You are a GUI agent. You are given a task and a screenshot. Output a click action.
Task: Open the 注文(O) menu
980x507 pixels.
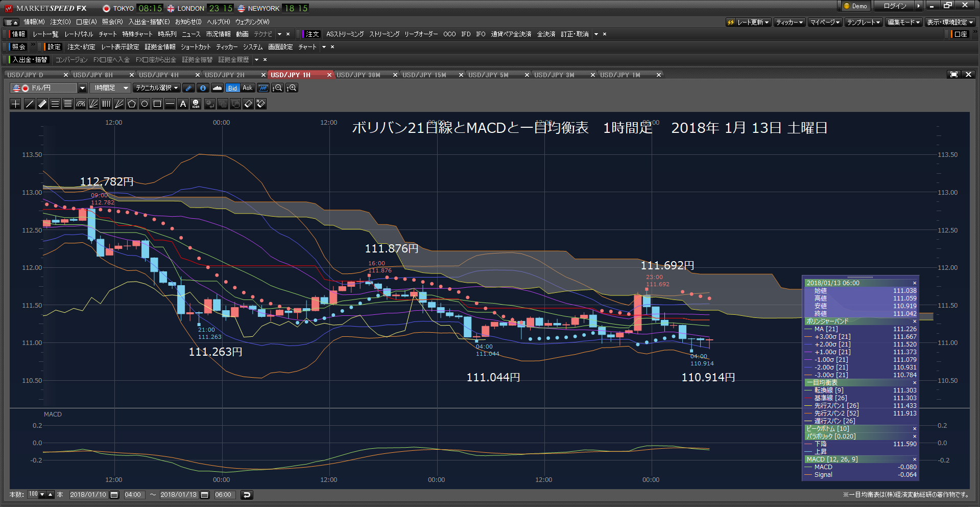click(x=60, y=22)
